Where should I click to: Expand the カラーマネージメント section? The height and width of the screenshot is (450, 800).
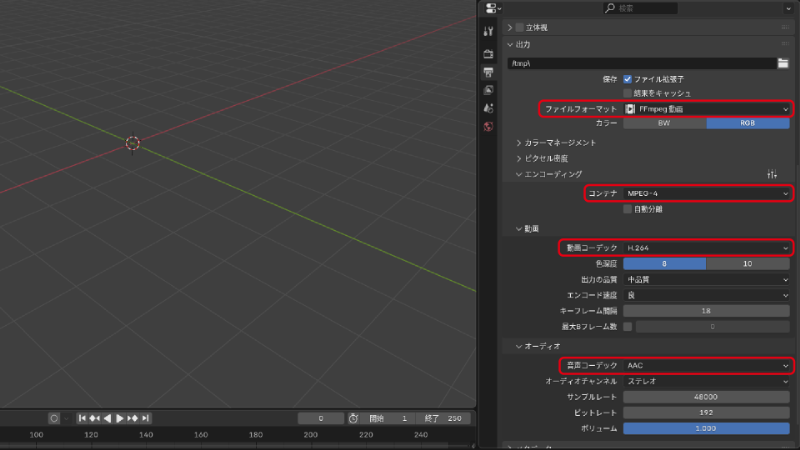click(x=560, y=143)
